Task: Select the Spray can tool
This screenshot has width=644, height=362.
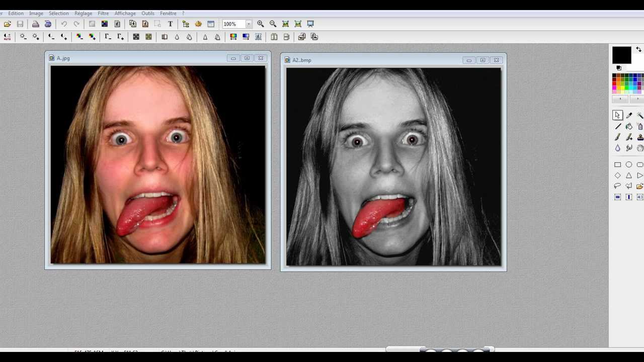Action: tap(640, 126)
